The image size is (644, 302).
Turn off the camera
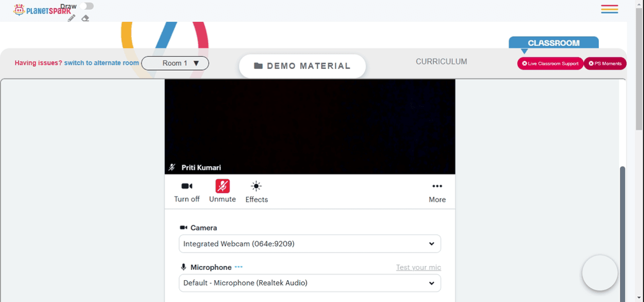187,191
